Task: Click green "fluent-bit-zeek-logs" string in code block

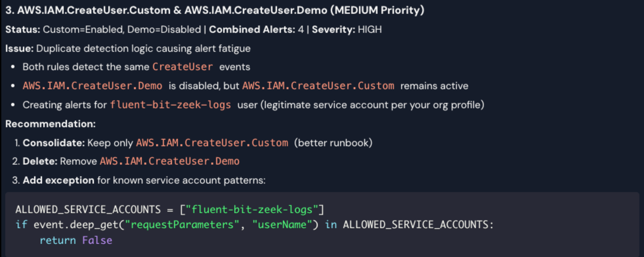Action: [x=252, y=209]
